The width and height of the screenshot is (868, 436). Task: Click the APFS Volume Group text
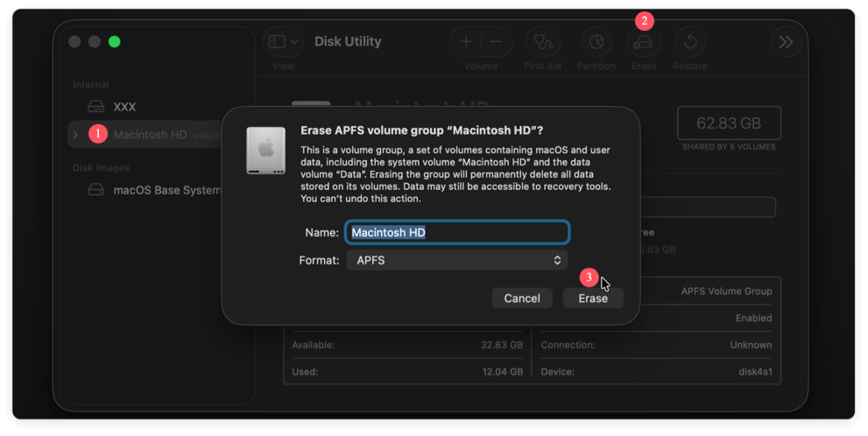[726, 291]
